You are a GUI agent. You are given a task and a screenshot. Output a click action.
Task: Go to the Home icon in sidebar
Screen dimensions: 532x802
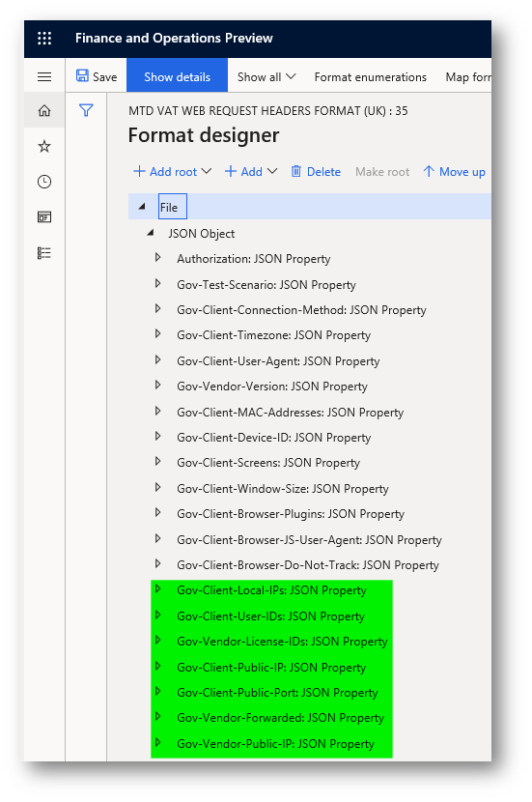pyautogui.click(x=44, y=110)
